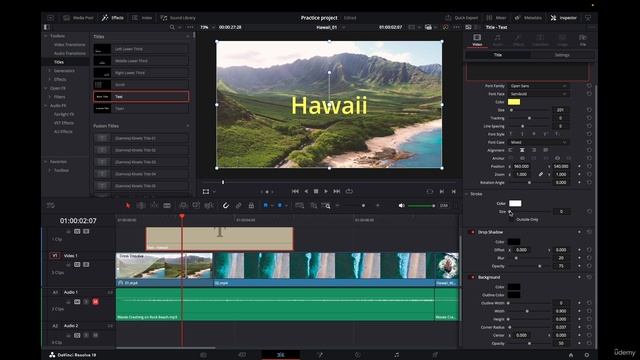Collapse the Stroke section
This screenshot has height=360, width=640.
(467, 194)
